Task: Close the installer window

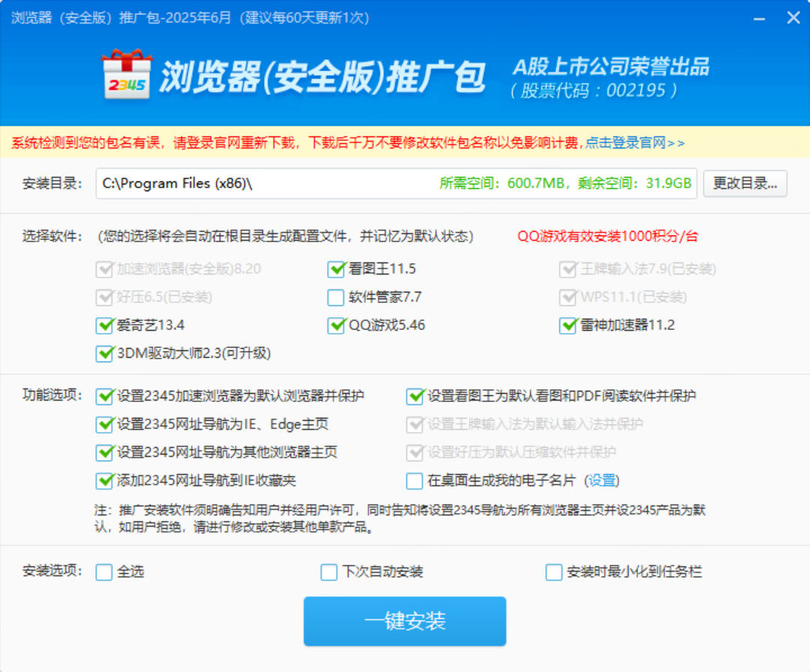Action: click(x=793, y=17)
